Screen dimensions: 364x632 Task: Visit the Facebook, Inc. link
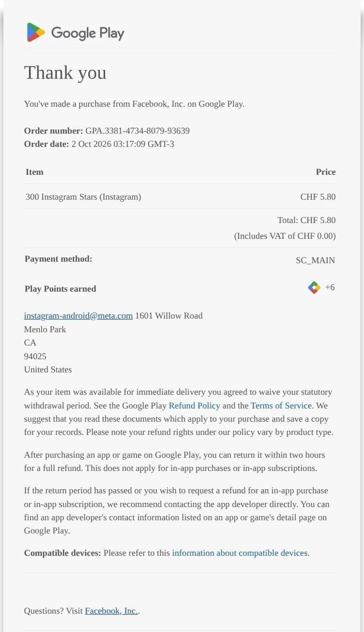[x=112, y=611]
